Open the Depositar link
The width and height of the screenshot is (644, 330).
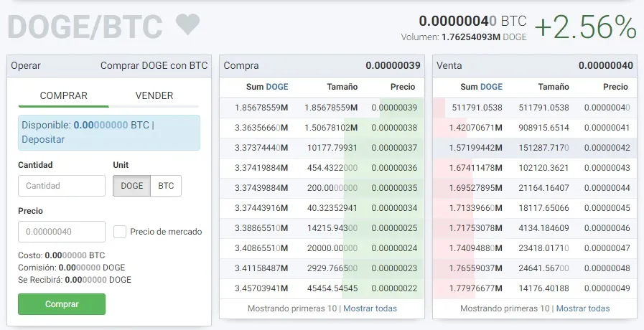tap(43, 140)
